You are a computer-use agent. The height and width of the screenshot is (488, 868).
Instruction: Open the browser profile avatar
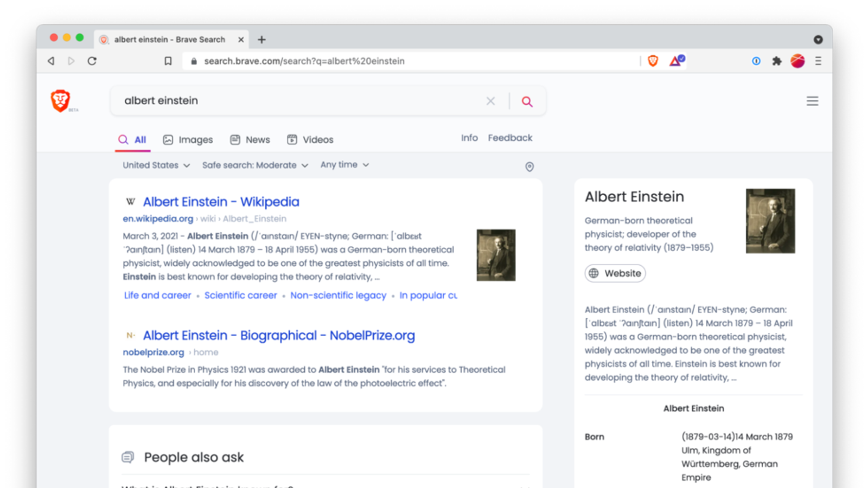click(797, 61)
